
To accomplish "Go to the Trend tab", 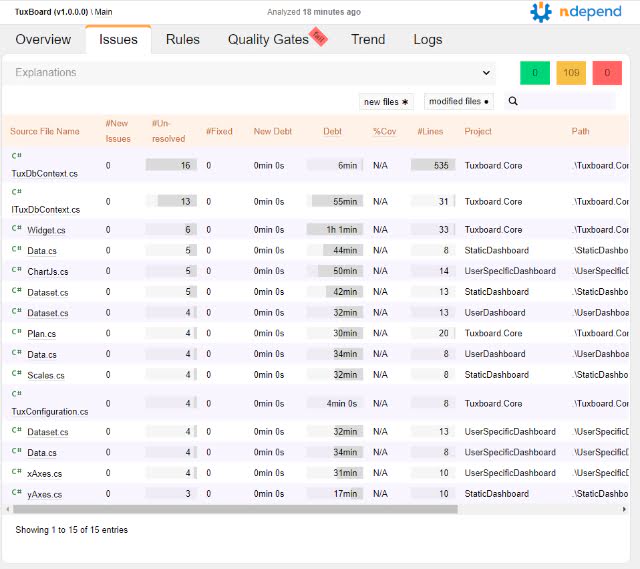I will [368, 40].
